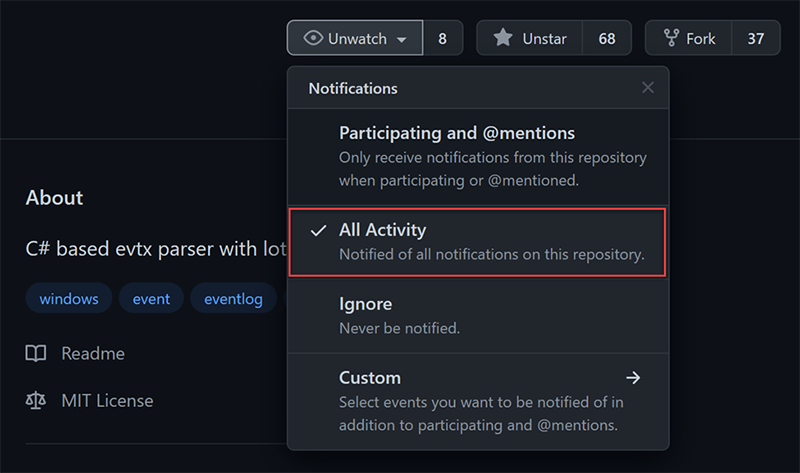Select the All Activity notification option
The height and width of the screenshot is (473, 800).
click(478, 242)
